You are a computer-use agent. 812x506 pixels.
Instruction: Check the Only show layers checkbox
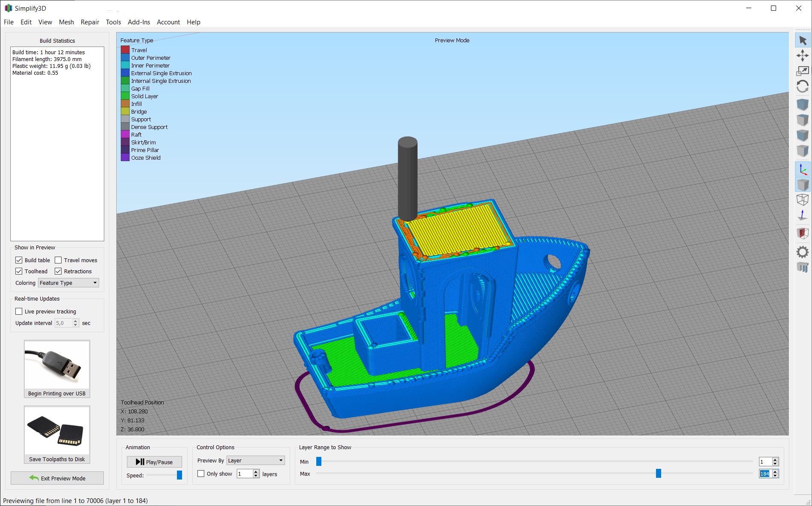tap(201, 474)
